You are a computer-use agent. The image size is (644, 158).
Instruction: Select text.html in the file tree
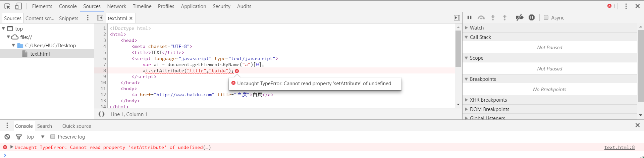pos(40,54)
